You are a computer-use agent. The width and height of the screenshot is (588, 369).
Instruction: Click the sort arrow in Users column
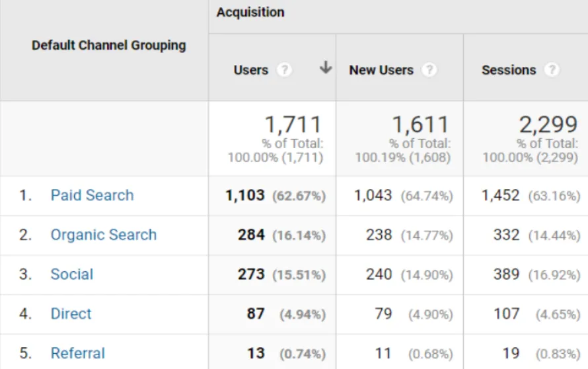326,67
